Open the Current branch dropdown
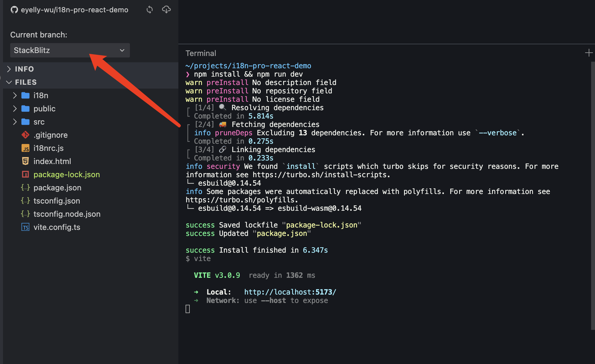Screen dimensions: 595x364 [122, 50]
